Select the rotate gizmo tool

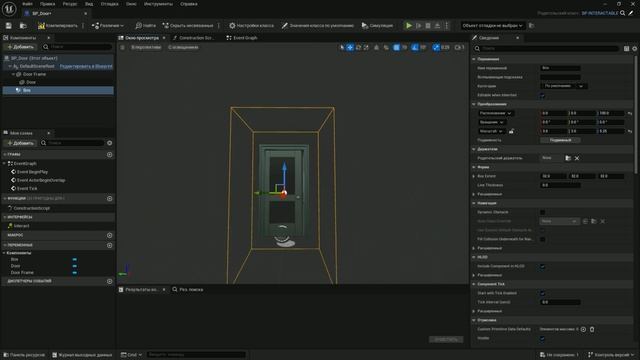pyautogui.click(x=358, y=47)
